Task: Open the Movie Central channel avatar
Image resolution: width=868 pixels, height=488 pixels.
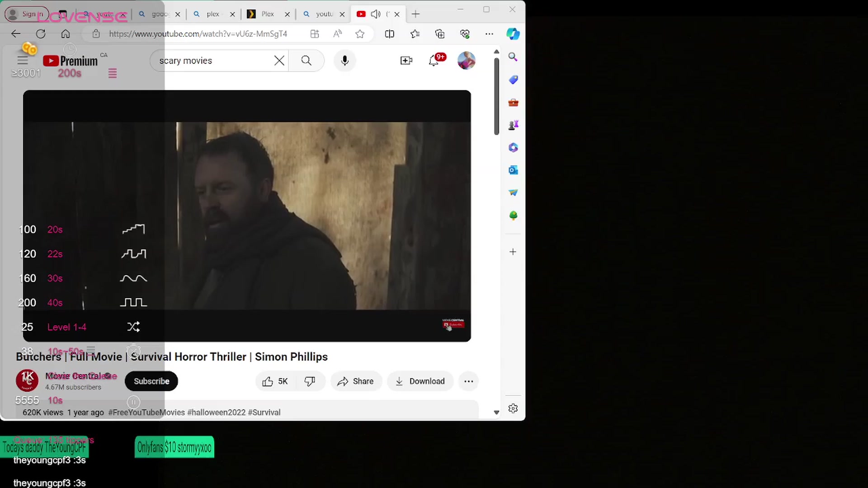Action: [x=27, y=380]
